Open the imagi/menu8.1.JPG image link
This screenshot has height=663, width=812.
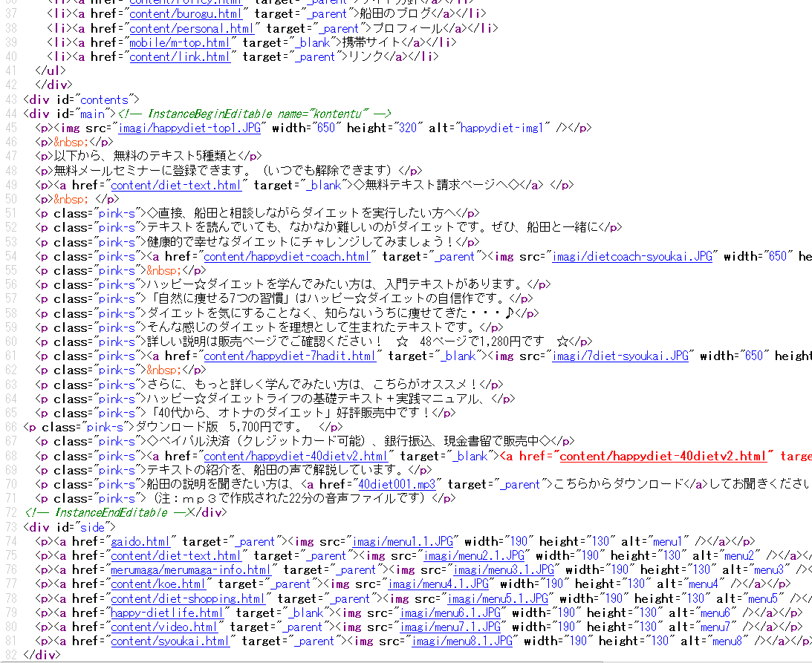coord(462,641)
